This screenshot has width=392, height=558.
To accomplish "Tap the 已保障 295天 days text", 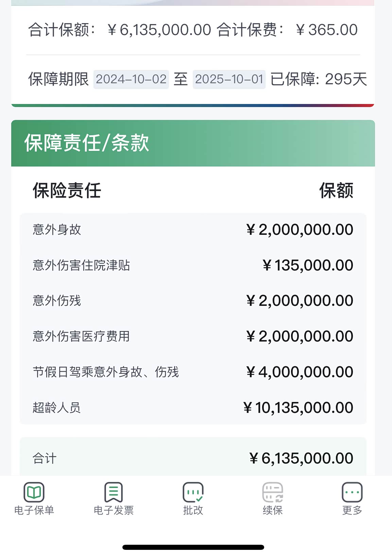I will click(x=319, y=80).
